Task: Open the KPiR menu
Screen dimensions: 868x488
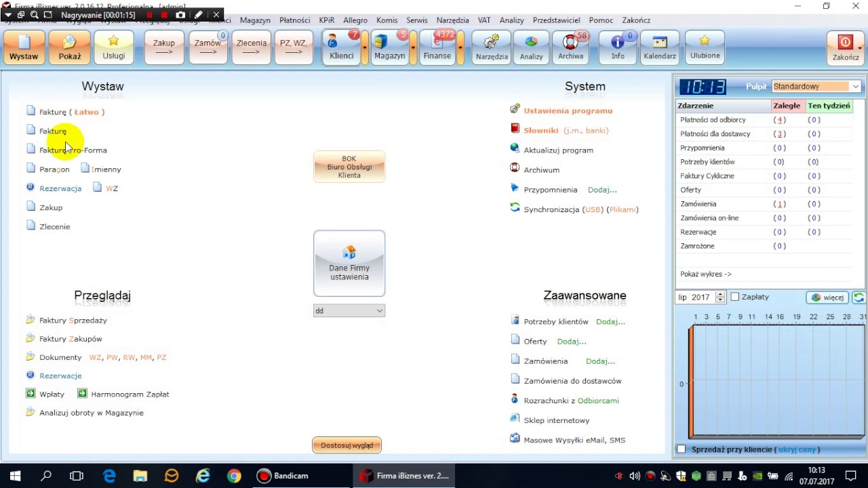Action: pos(326,20)
